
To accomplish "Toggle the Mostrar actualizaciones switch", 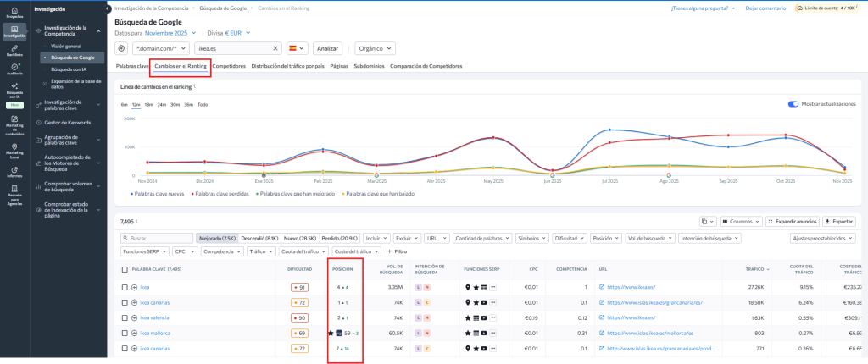I will click(793, 104).
